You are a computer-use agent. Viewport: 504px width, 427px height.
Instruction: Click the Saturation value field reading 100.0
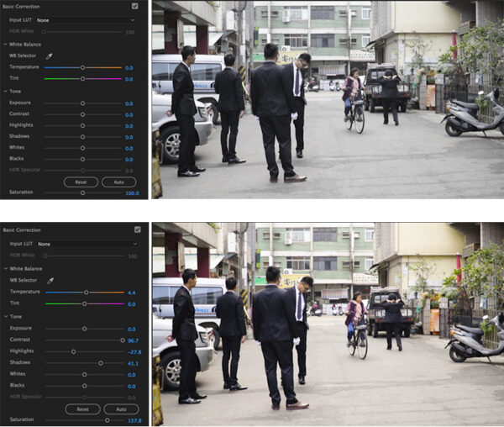pos(132,192)
